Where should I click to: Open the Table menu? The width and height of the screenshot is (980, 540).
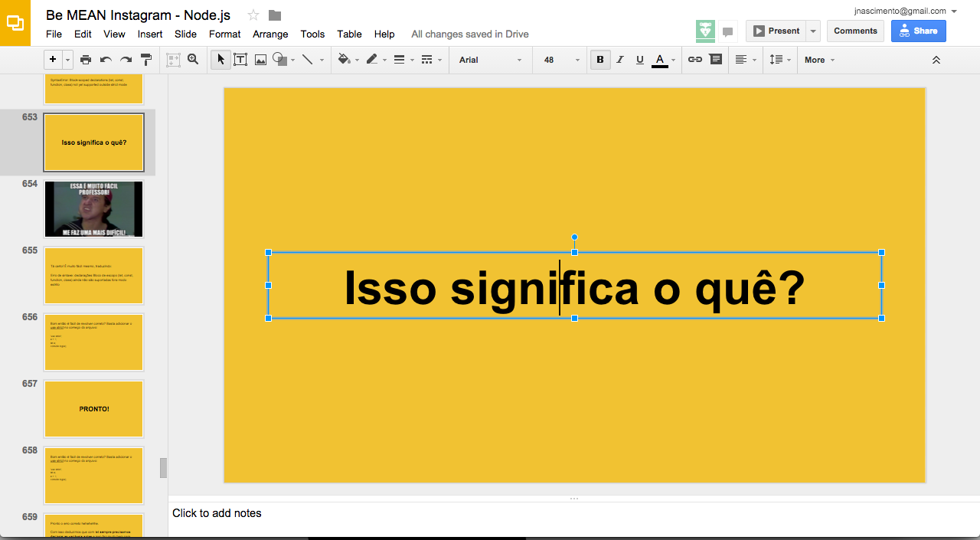pos(349,34)
